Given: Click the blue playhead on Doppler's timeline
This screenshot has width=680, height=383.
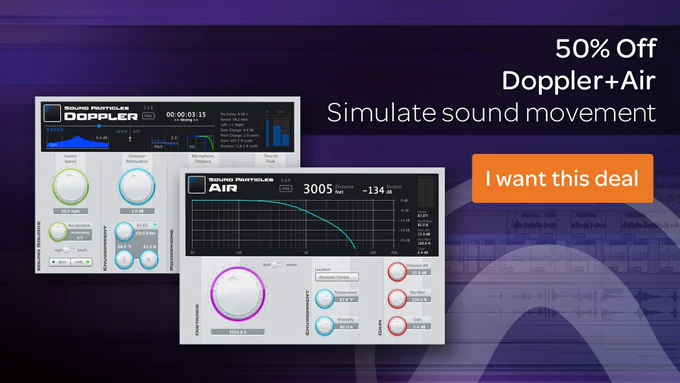Looking at the screenshot, I should point(99,126).
